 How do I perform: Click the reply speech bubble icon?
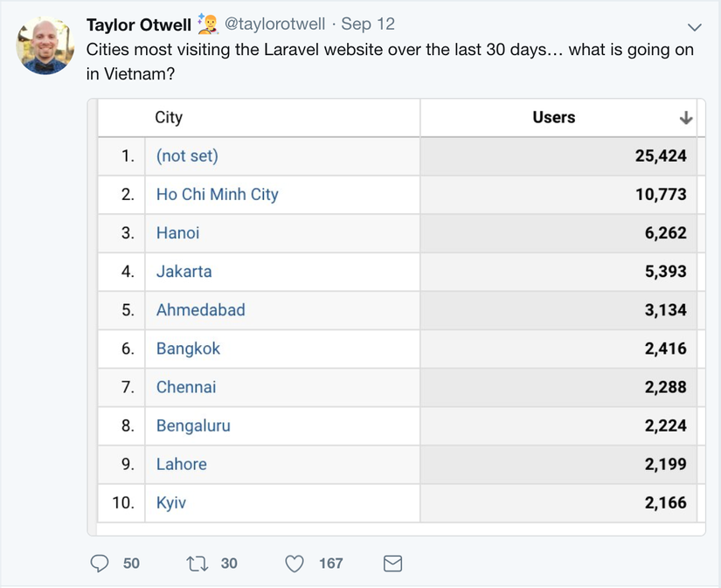100,564
